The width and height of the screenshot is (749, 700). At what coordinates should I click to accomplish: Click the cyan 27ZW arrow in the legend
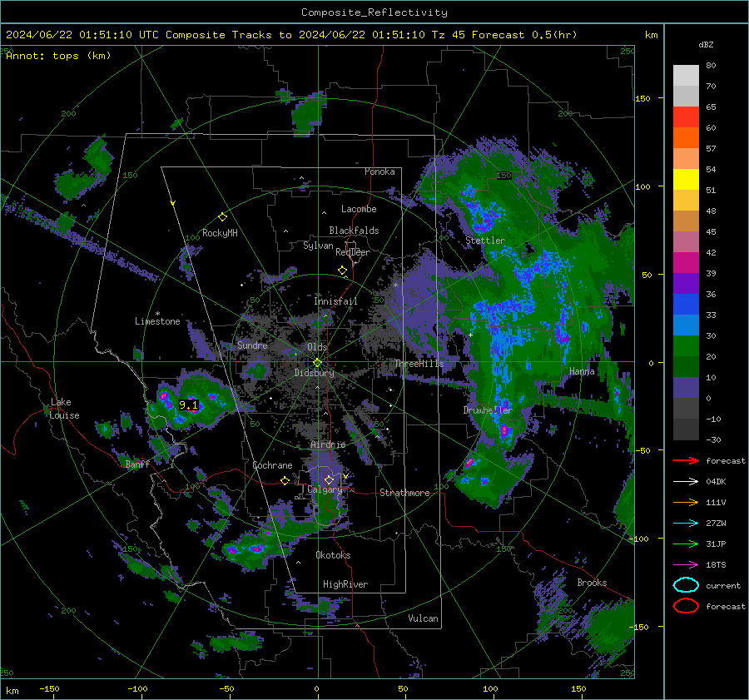(x=686, y=524)
